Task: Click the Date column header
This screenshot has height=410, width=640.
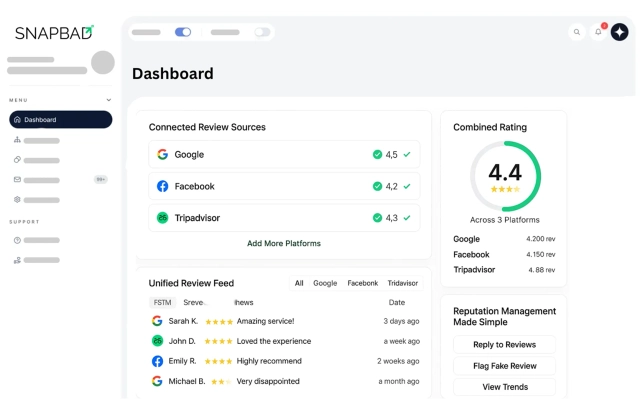Action: click(x=397, y=302)
